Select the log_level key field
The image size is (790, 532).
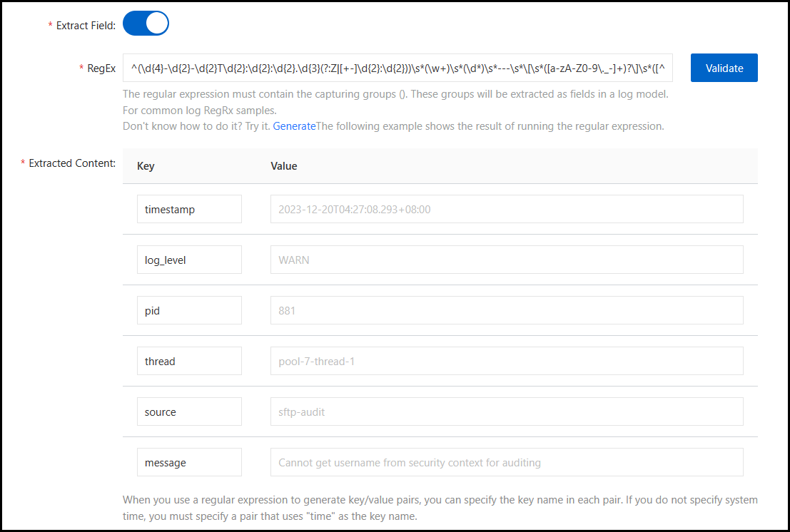[189, 260]
